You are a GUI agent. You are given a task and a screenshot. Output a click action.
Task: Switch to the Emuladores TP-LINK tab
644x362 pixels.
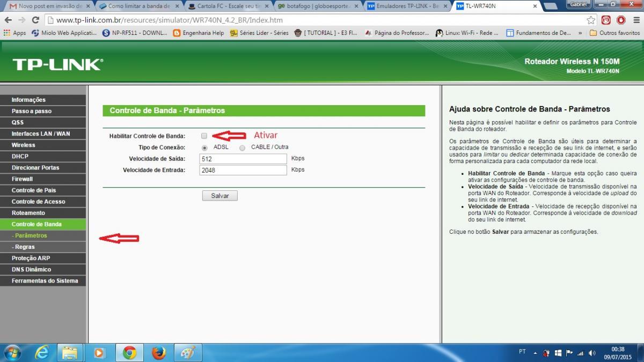[407, 6]
